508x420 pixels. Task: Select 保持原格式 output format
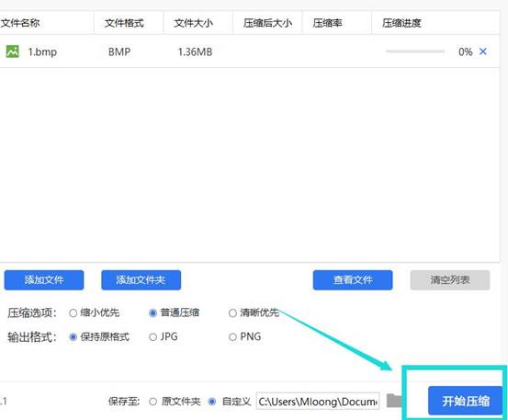pos(73,337)
